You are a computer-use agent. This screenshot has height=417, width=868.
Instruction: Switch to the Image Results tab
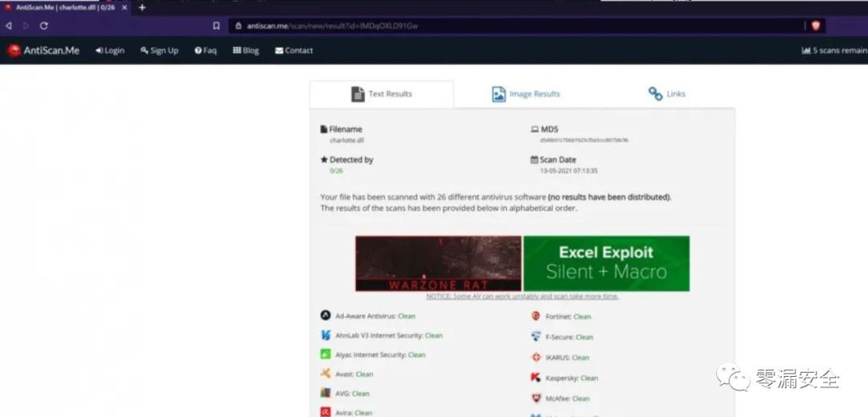tap(526, 94)
